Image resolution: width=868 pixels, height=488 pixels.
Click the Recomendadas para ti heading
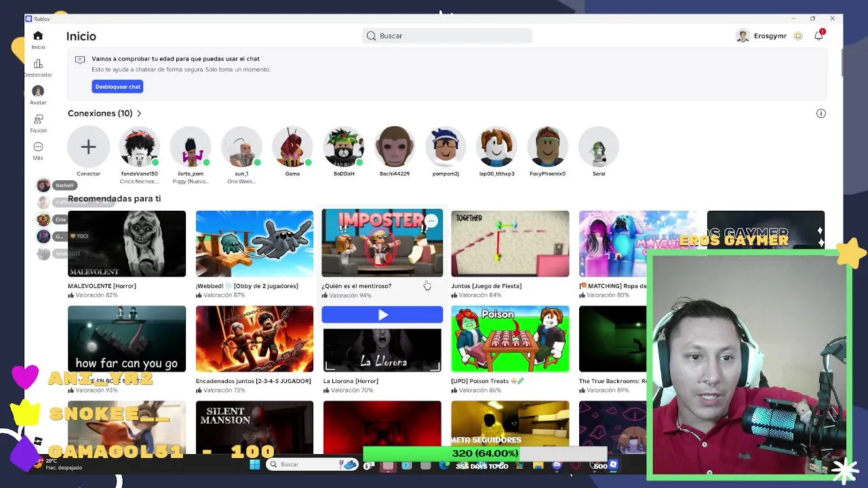[114, 199]
